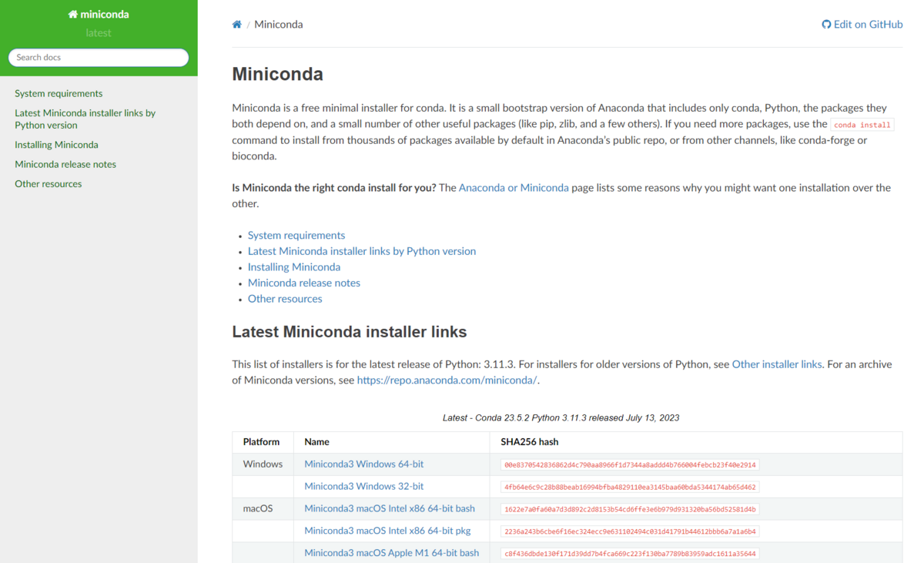Open Miniconda release notes bulleted link
This screenshot has height=563, width=924.
pyautogui.click(x=304, y=283)
